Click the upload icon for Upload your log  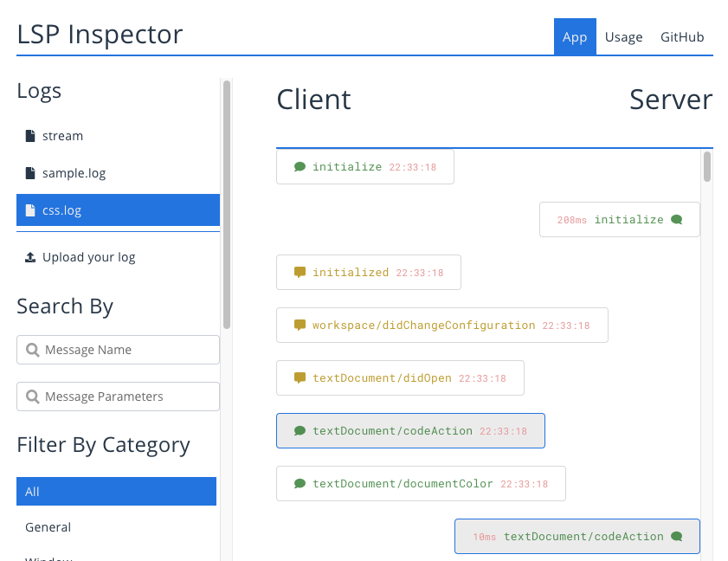[x=30, y=257]
